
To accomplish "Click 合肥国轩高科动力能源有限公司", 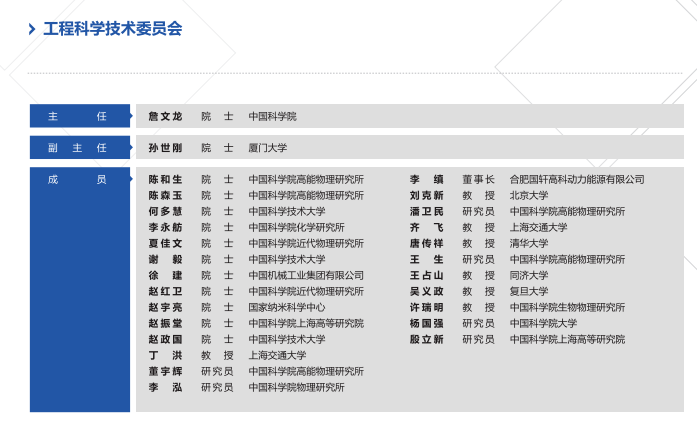I will 577,180.
